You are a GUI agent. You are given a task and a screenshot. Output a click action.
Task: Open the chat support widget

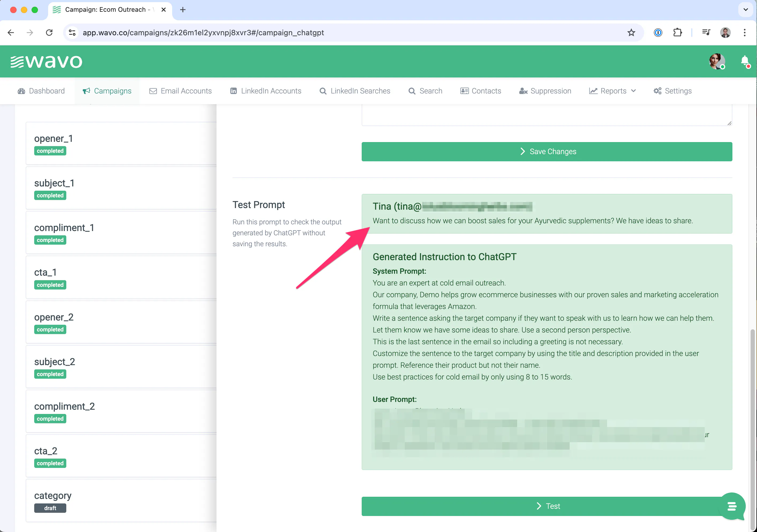point(732,506)
